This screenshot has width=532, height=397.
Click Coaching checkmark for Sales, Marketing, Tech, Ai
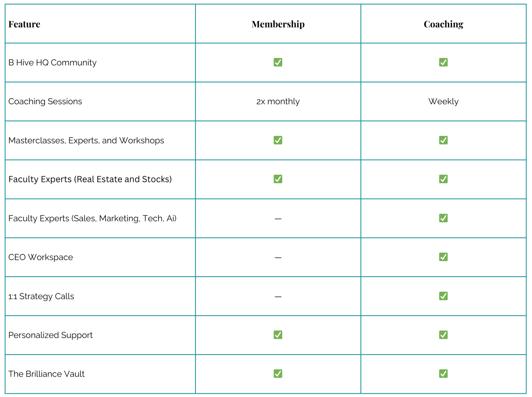click(443, 218)
